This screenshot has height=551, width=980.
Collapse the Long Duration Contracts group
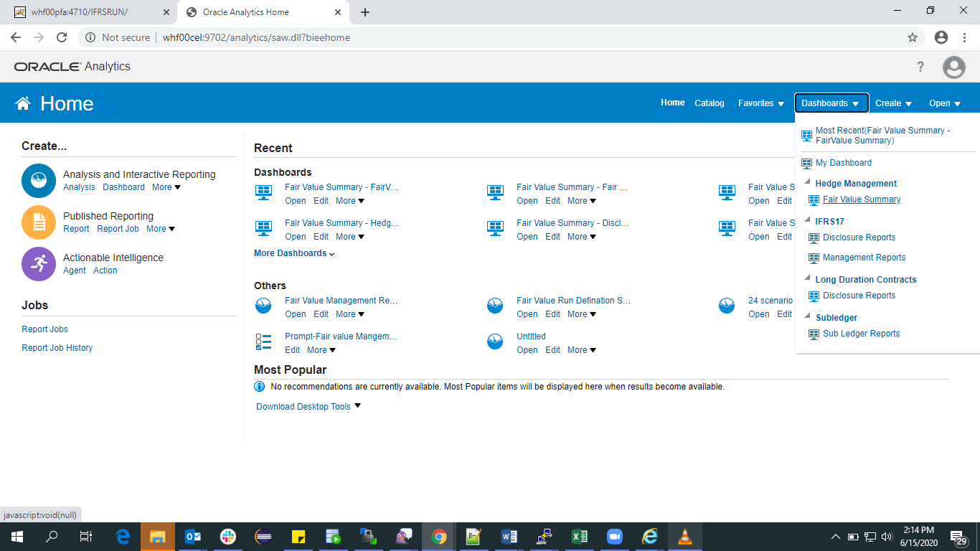tap(806, 279)
